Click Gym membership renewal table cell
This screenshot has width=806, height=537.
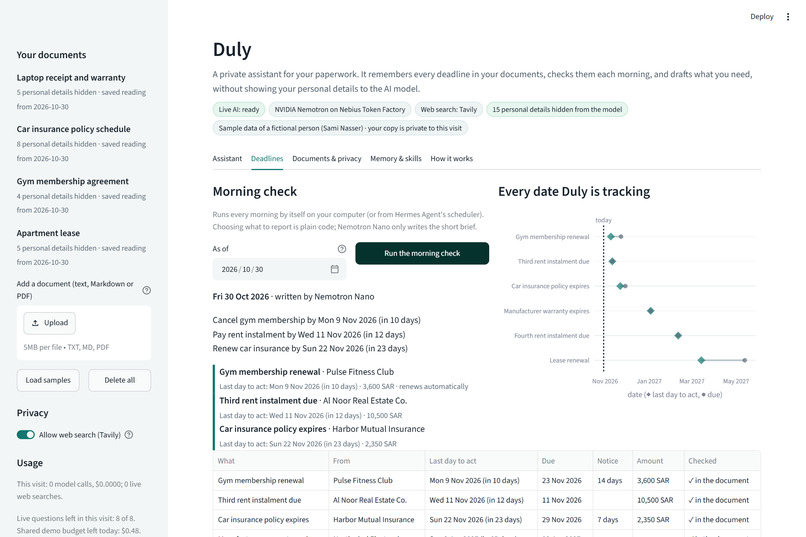[x=270, y=480]
